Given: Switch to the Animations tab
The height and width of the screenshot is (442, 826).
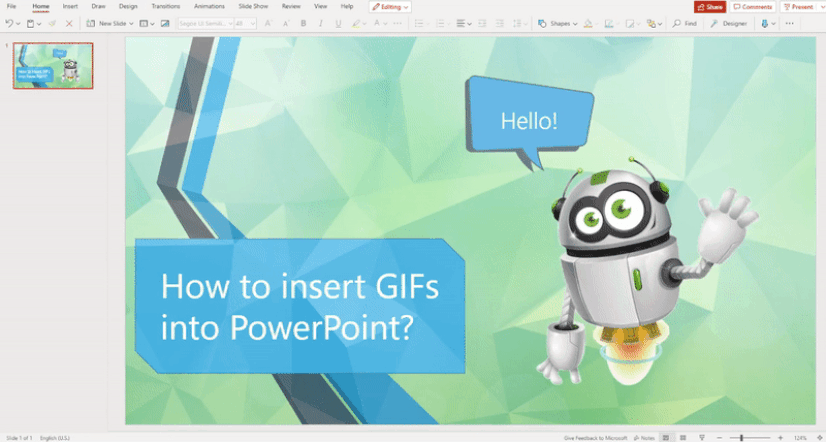Looking at the screenshot, I should click(x=209, y=6).
